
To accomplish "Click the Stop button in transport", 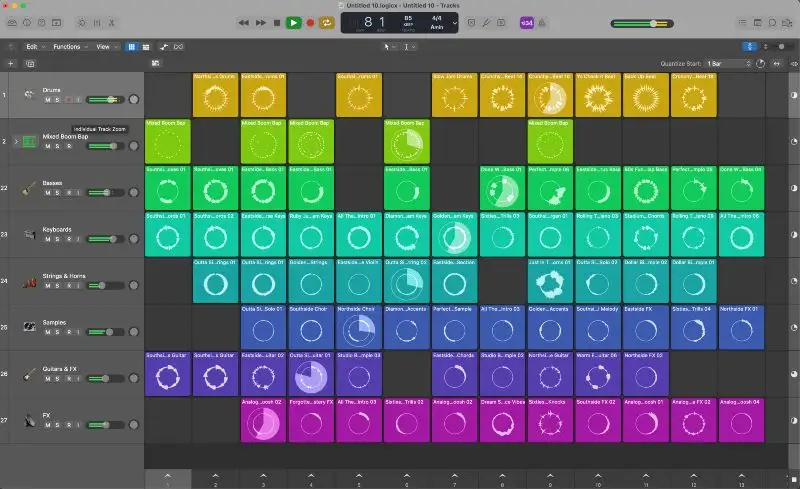I will pos(276,22).
